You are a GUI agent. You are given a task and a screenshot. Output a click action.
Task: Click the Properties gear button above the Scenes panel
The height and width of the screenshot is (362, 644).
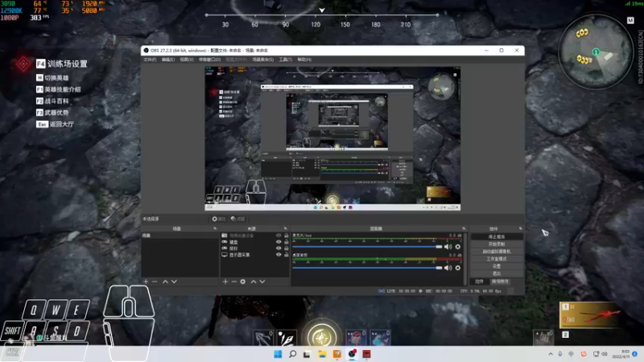[218, 219]
